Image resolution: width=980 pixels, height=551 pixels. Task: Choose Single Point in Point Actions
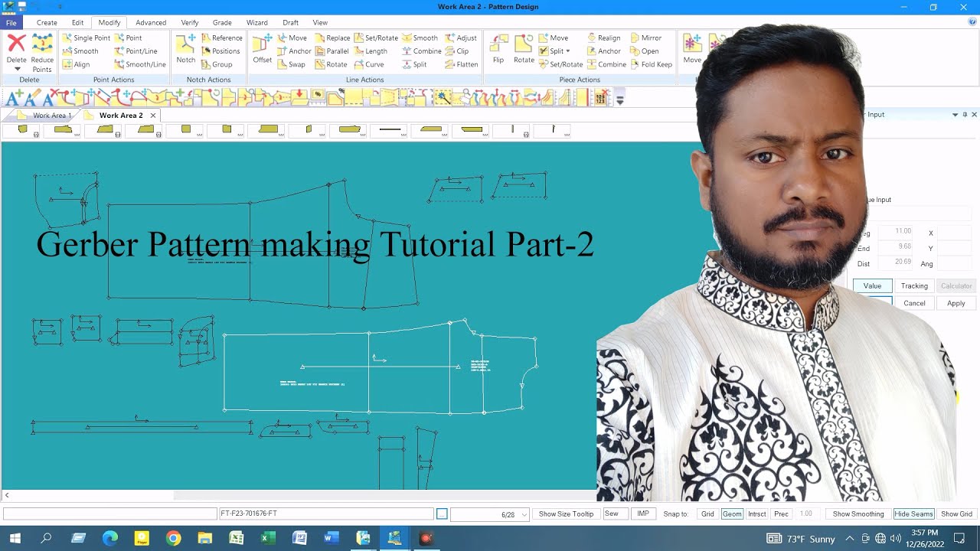[x=86, y=37]
